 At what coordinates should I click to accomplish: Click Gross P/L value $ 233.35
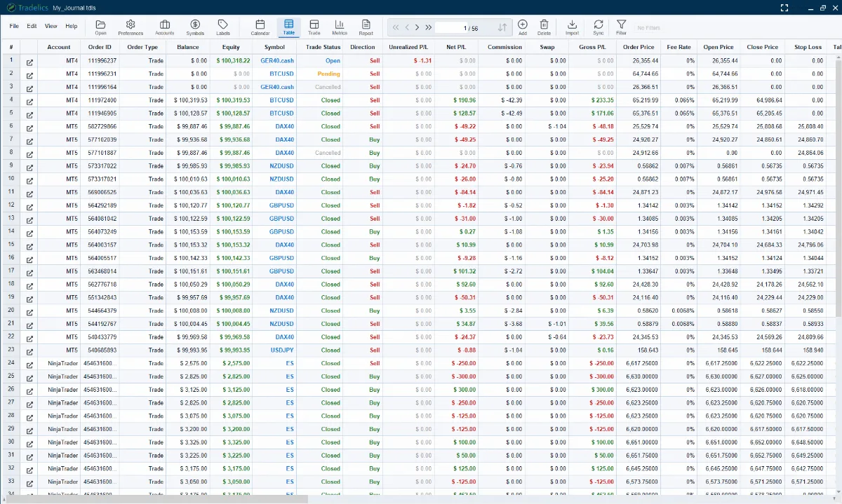tap(601, 100)
